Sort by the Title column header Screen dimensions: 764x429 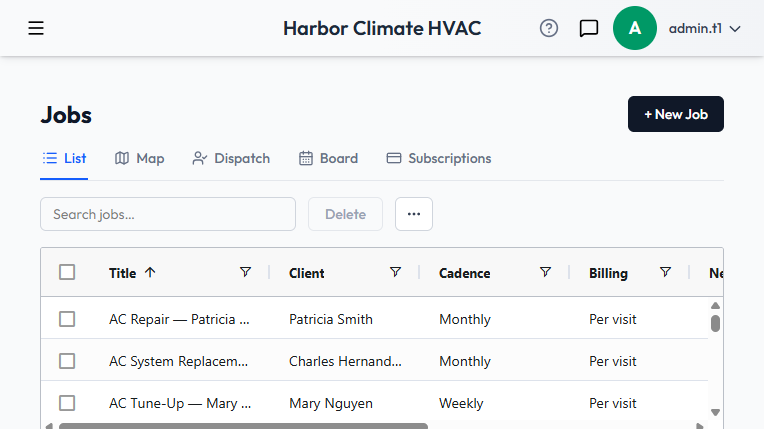[x=122, y=273]
